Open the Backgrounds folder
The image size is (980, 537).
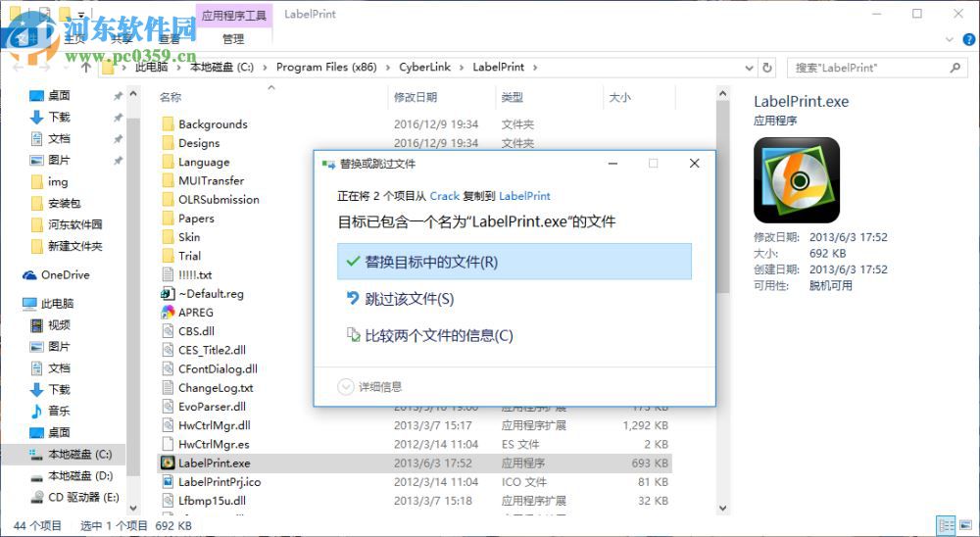[213, 123]
